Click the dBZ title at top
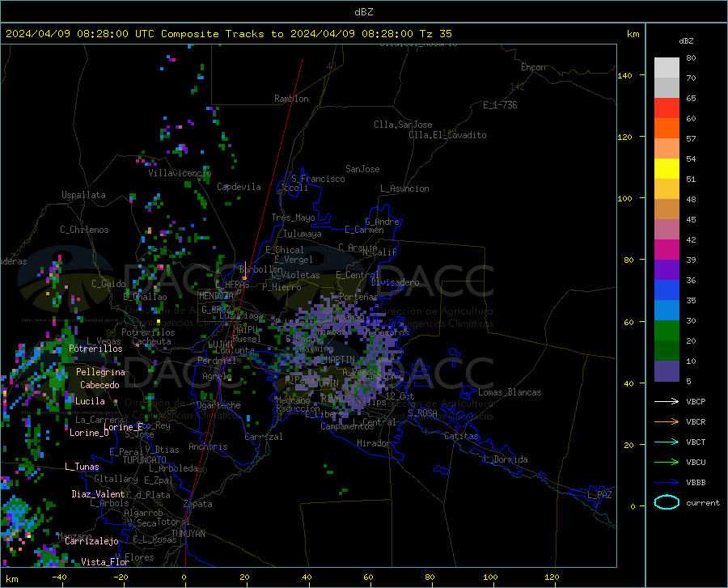728x588 pixels. pyautogui.click(x=363, y=12)
